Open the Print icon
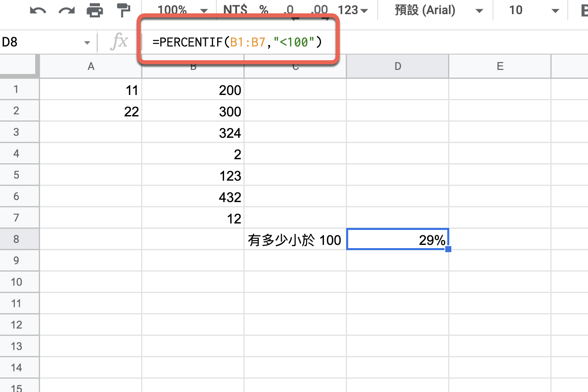Viewport: 588px width, 392px height. tap(95, 10)
